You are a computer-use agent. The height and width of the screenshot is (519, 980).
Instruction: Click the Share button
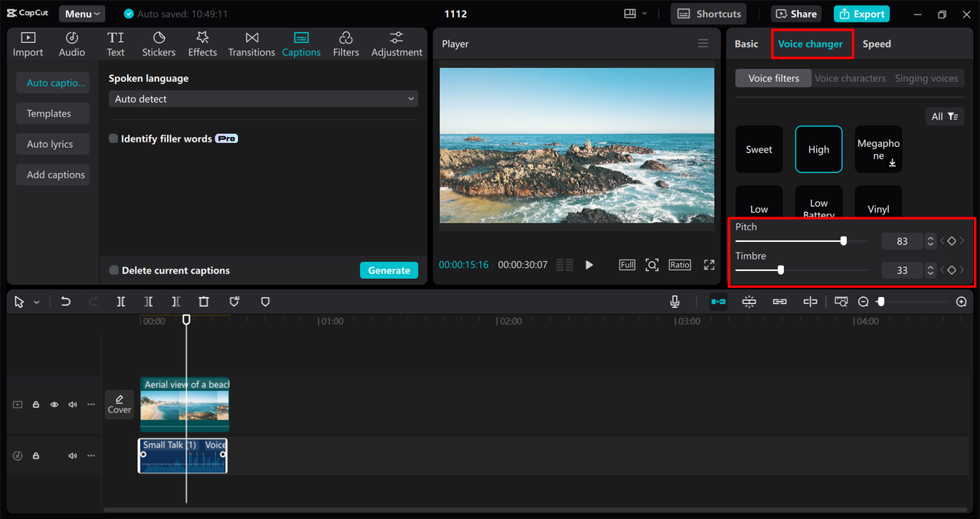point(796,14)
